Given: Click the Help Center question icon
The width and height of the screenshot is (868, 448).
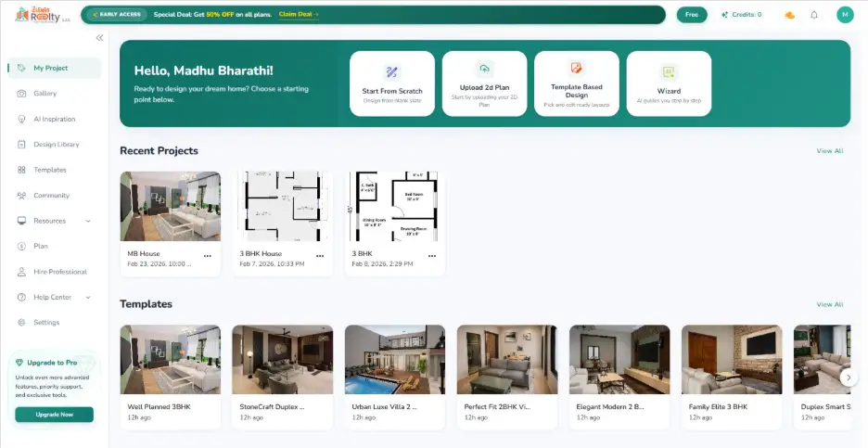Looking at the screenshot, I should tap(21, 298).
